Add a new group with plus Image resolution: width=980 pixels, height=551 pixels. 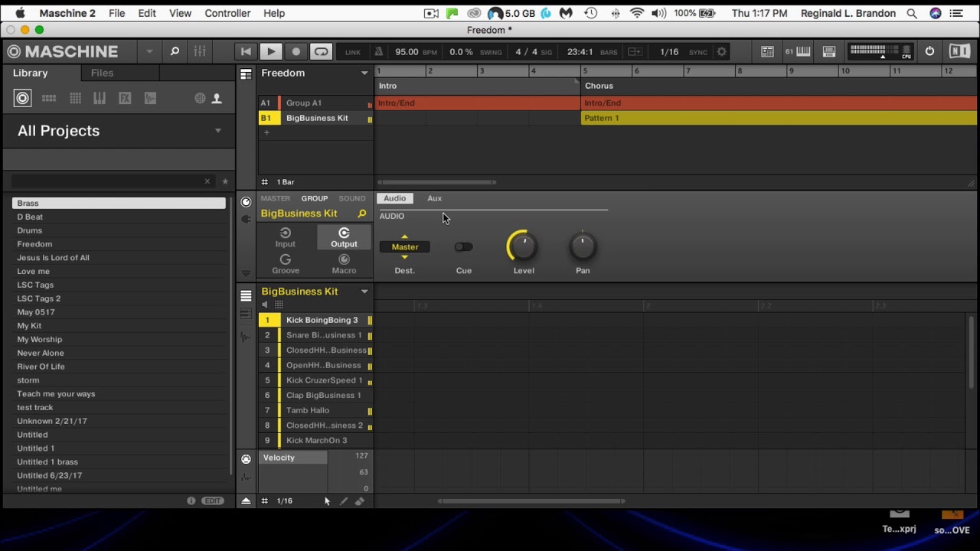coord(266,132)
